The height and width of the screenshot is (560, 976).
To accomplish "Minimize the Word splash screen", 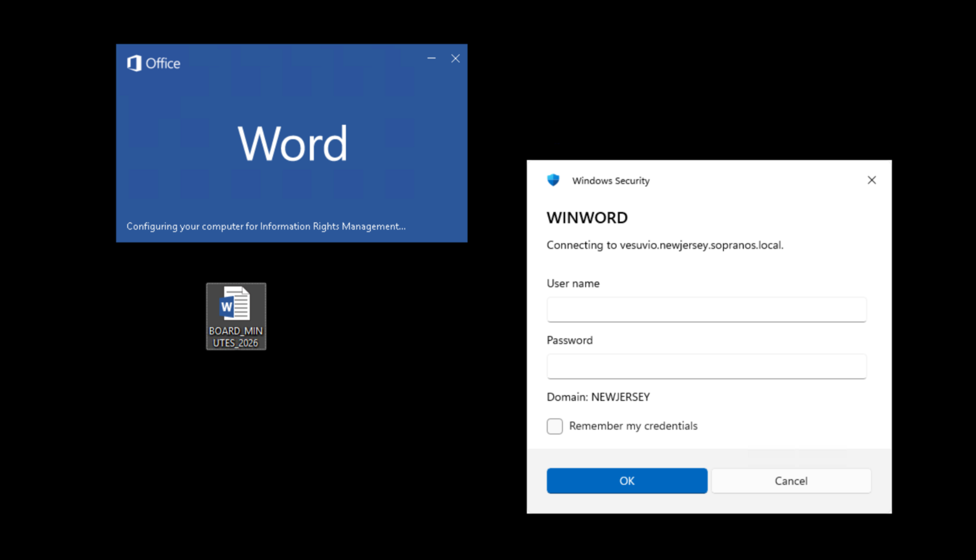I will click(x=431, y=59).
